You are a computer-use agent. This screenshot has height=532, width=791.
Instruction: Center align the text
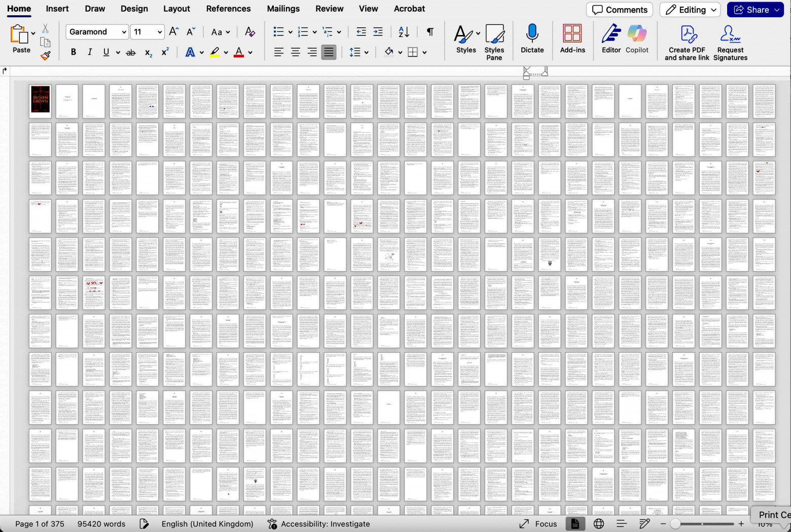tap(295, 52)
